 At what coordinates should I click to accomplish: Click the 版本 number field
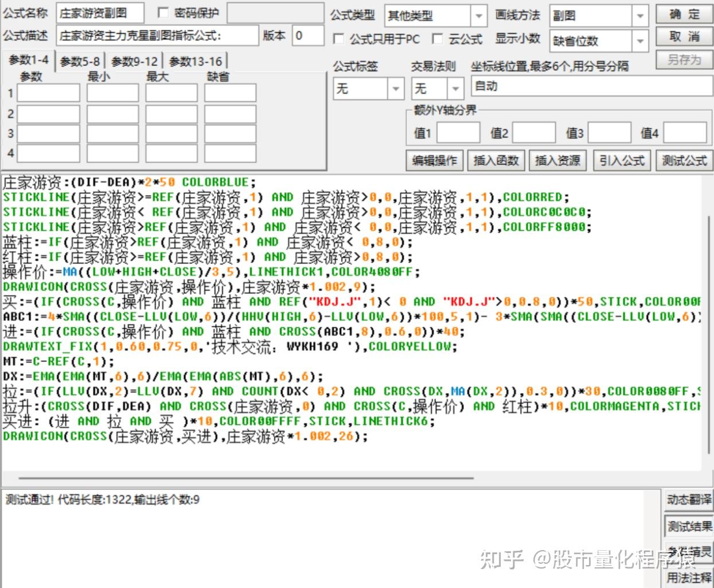click(x=308, y=36)
